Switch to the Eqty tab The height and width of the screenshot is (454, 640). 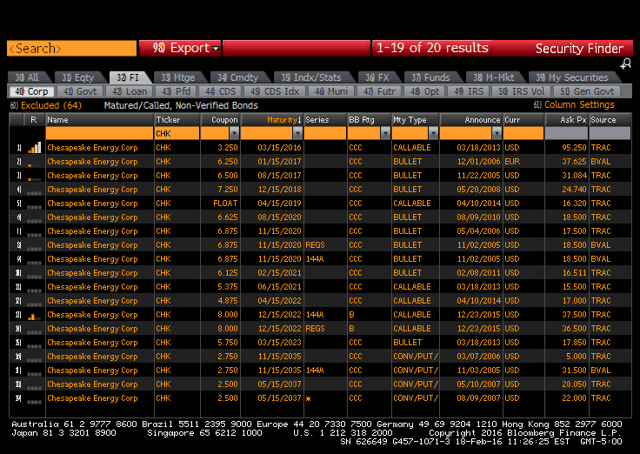78,77
